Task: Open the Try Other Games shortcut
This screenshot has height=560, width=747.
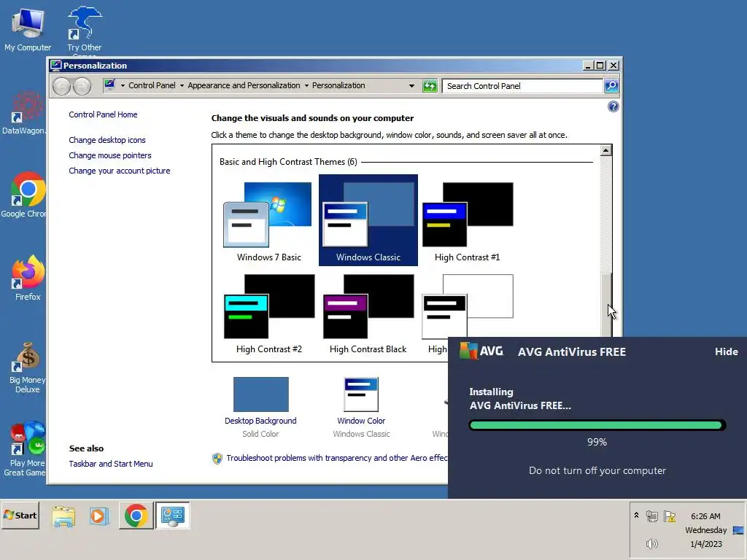Action: click(x=85, y=29)
